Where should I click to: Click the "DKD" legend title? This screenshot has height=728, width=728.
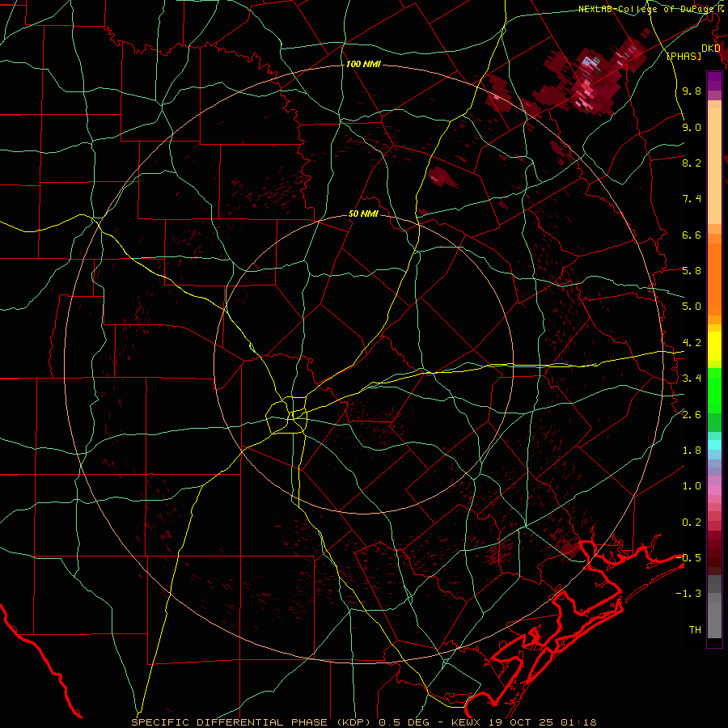pos(711,49)
